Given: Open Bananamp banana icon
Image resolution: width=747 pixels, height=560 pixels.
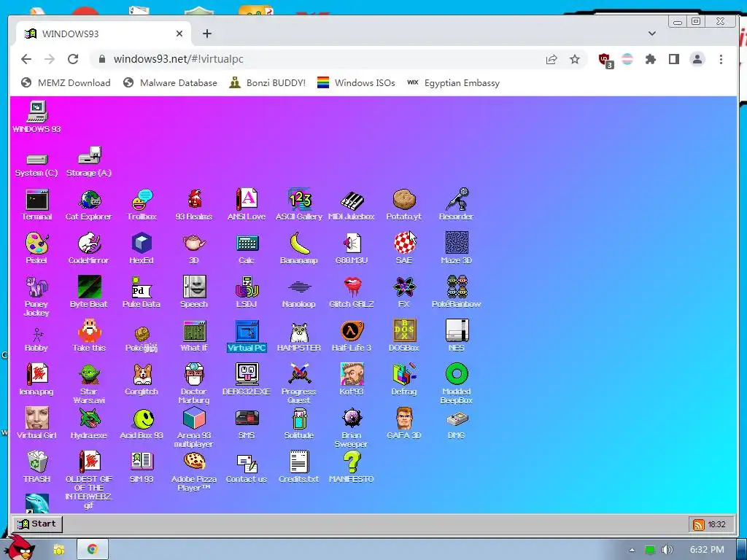Looking at the screenshot, I should tap(298, 248).
